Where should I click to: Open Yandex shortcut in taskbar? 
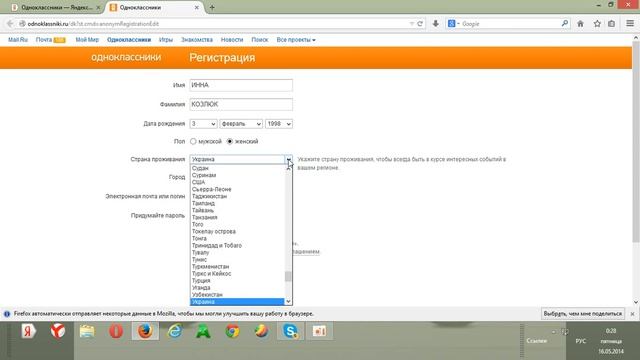(29, 331)
